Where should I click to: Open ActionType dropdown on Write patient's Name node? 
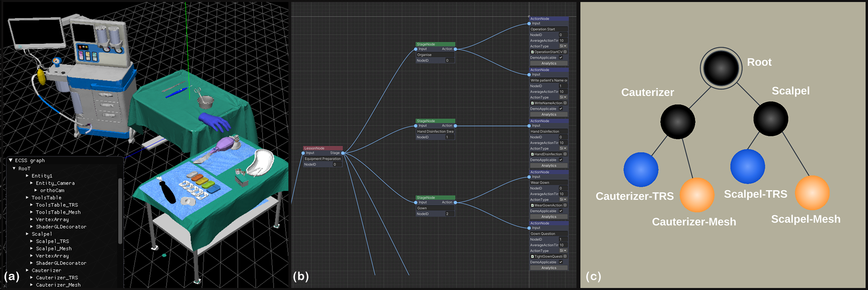click(x=563, y=97)
